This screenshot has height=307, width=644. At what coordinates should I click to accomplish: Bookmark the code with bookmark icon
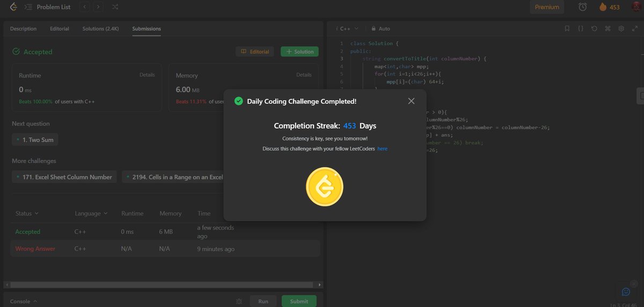pyautogui.click(x=567, y=28)
